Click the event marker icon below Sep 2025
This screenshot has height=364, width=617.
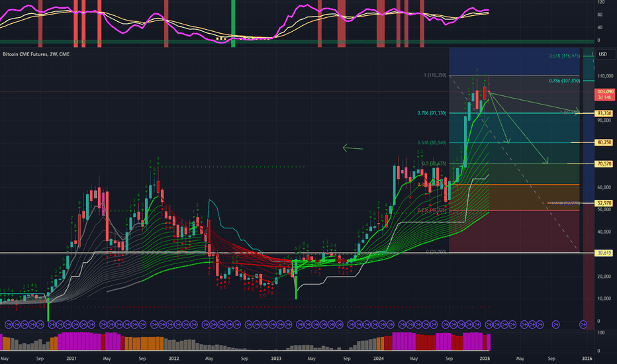(x=555, y=325)
